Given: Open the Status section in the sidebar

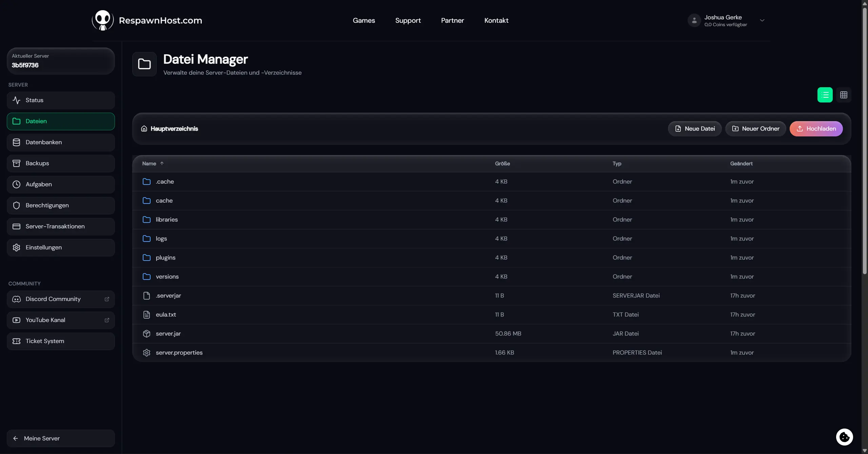Looking at the screenshot, I should pyautogui.click(x=60, y=100).
